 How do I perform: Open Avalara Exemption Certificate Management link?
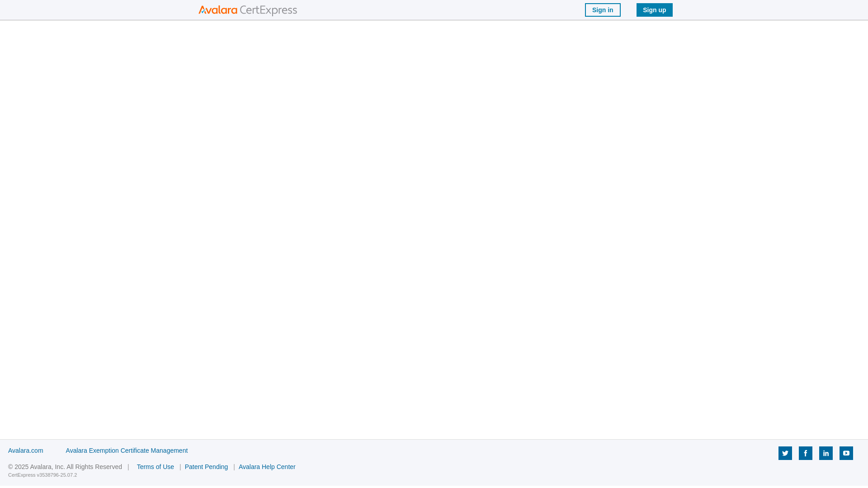(x=127, y=450)
